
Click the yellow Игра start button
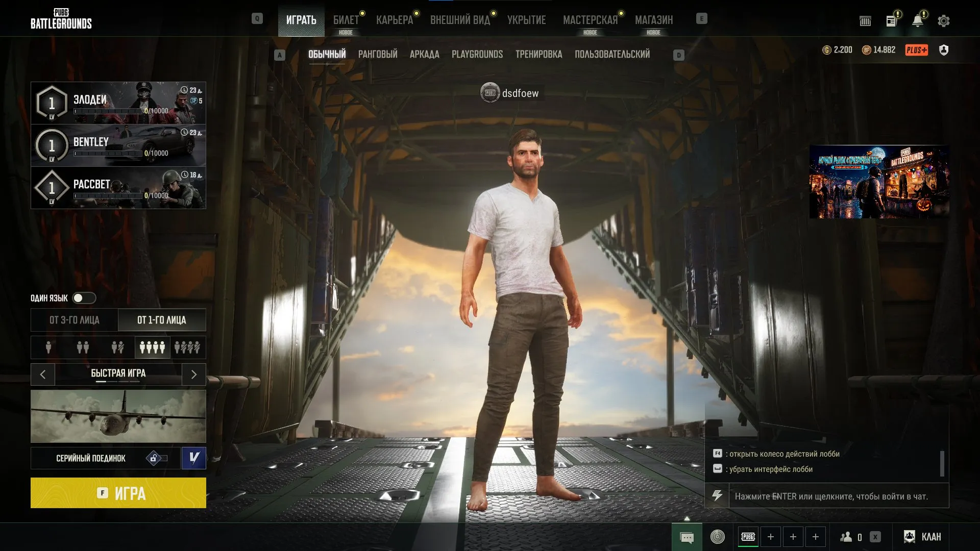tap(118, 493)
